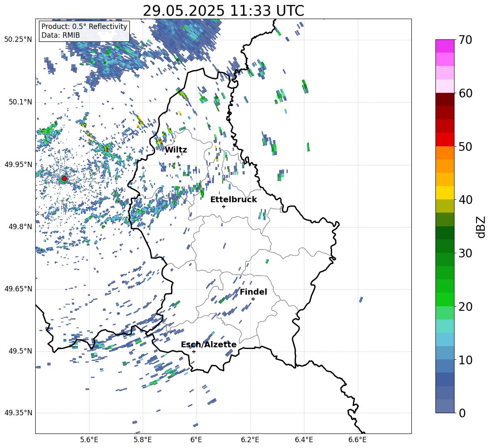The width and height of the screenshot is (491, 448).
Task: Click the 49.95°N latitude tick label
Action: tap(18, 165)
